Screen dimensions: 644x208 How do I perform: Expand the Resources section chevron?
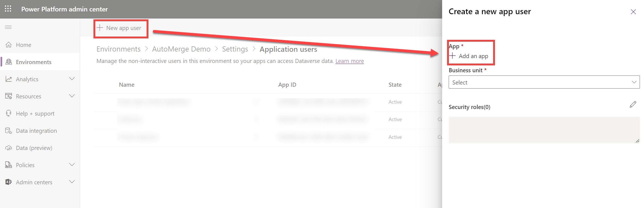[72, 96]
